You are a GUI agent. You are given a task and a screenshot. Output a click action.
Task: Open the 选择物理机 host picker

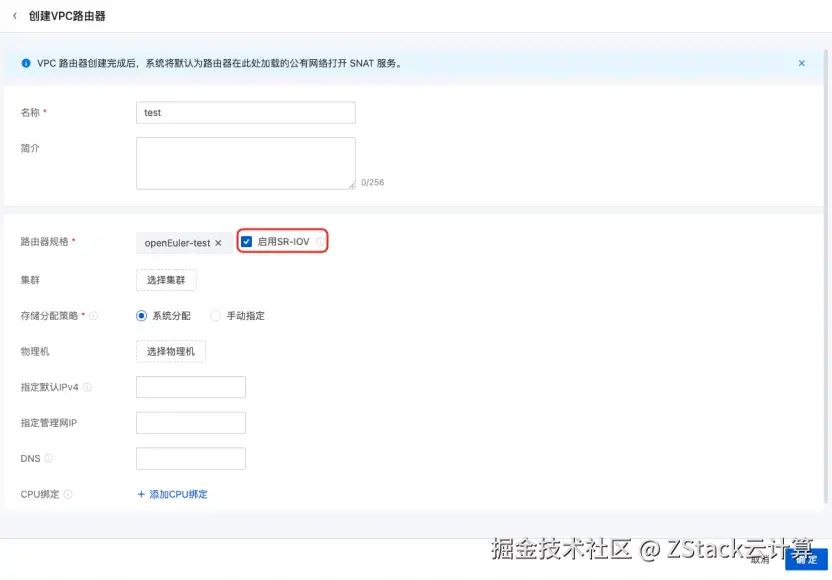click(x=170, y=351)
